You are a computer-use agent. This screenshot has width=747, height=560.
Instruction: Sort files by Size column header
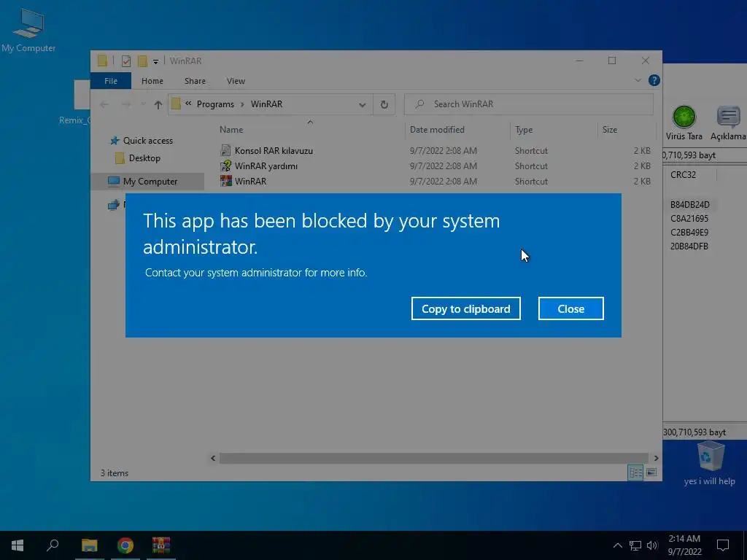609,130
